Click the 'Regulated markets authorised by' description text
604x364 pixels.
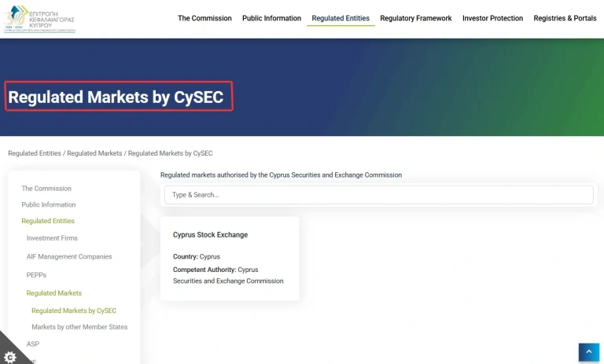coord(281,175)
